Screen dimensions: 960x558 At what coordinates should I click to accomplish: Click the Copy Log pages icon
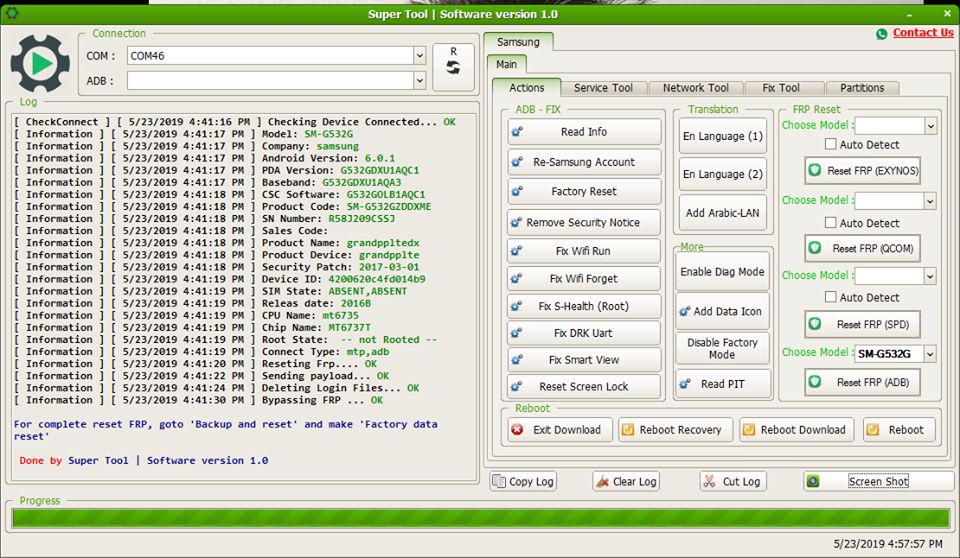coord(499,481)
